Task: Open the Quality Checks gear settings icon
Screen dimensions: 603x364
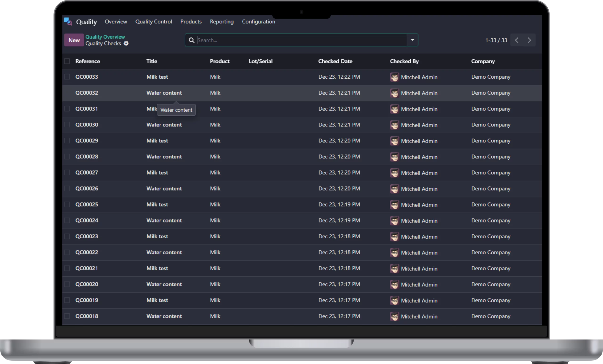Action: 126,44
